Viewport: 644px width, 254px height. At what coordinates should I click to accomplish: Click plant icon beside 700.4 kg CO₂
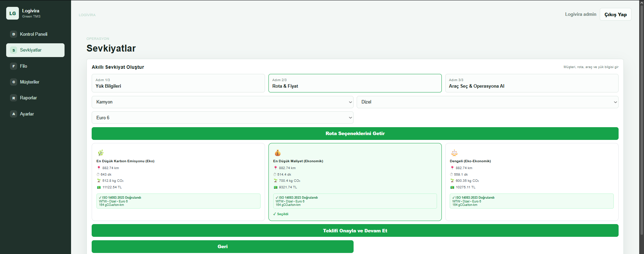pyautogui.click(x=275, y=181)
